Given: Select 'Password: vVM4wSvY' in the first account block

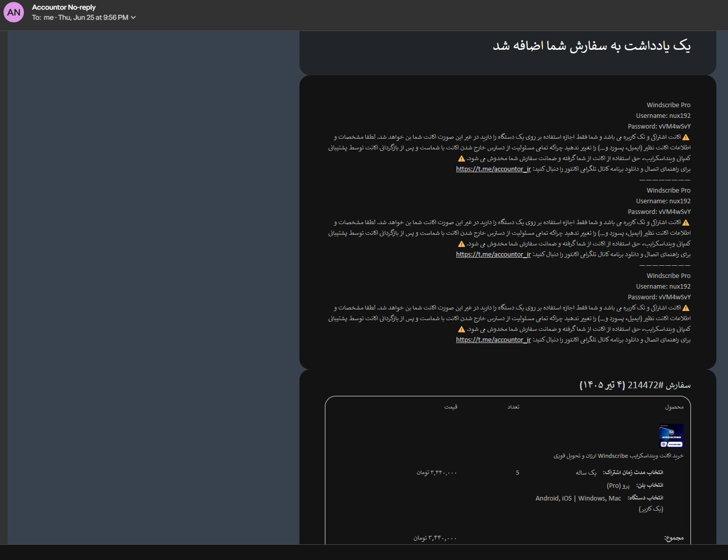Looking at the screenshot, I should click(x=659, y=127).
